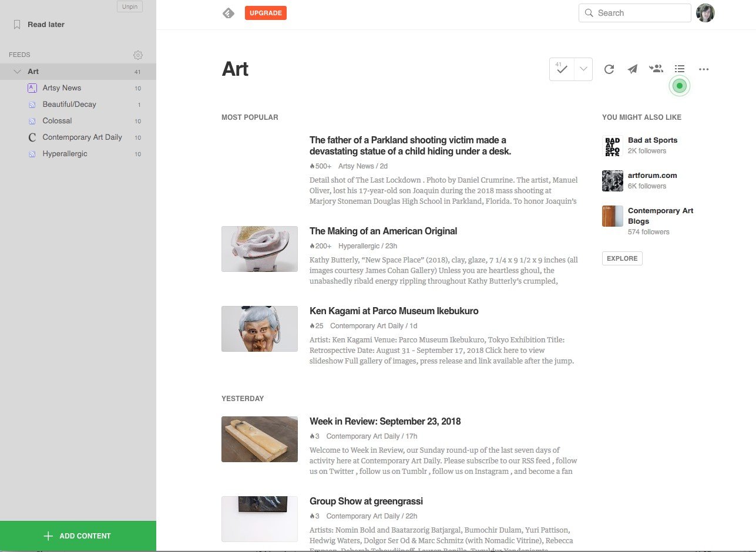Screen dimensions: 756x552
Task: Click the 500+ popularity flame count
Action: [321, 166]
